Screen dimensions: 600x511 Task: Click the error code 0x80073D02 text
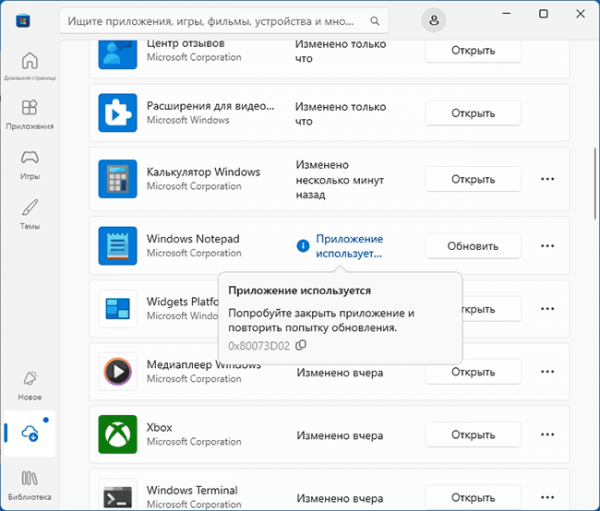coord(259,346)
